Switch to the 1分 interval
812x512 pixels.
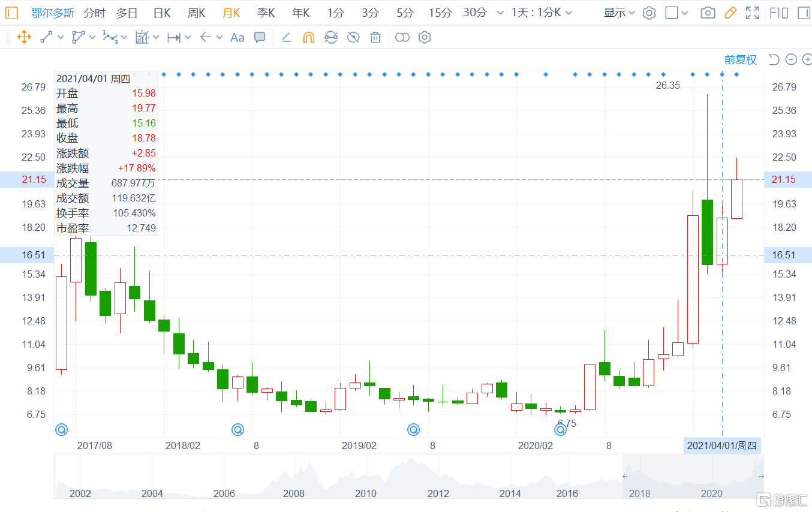click(x=336, y=13)
